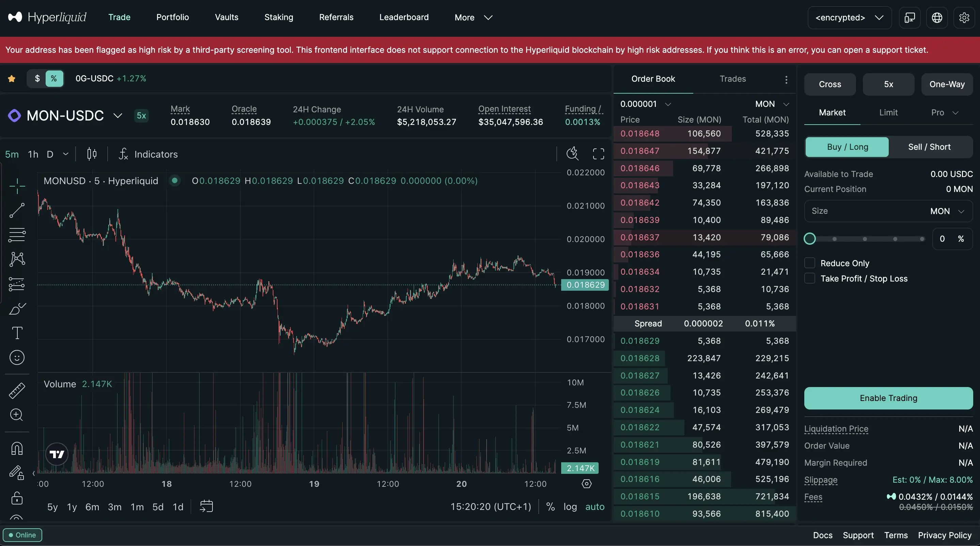Click the language globe icon

coord(937,17)
